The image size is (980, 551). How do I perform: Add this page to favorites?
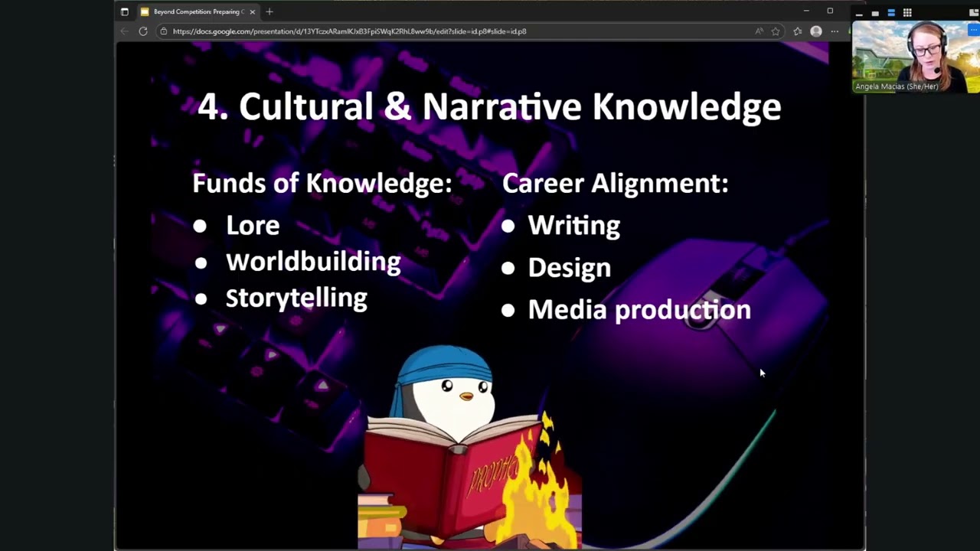776,31
